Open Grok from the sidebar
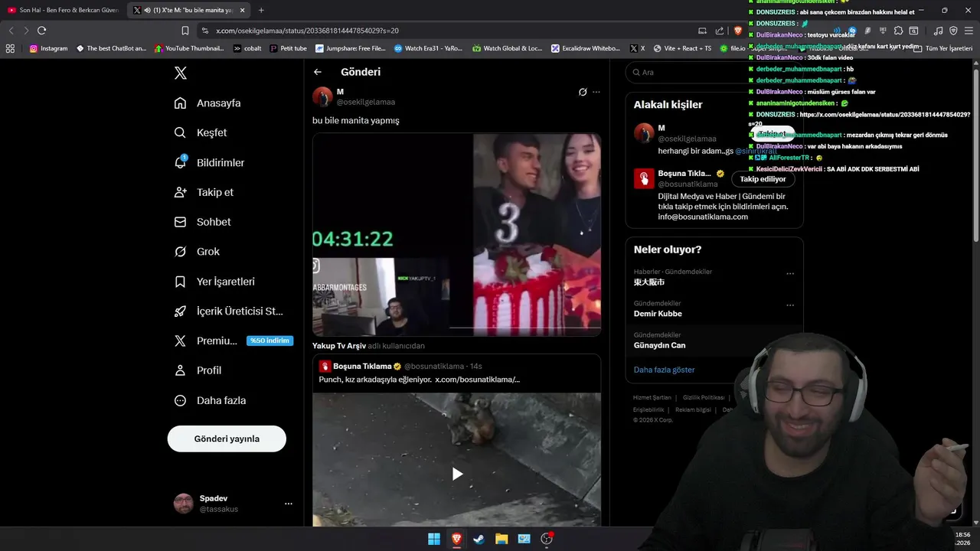Screen dimensions: 980x551 point(197,251)
